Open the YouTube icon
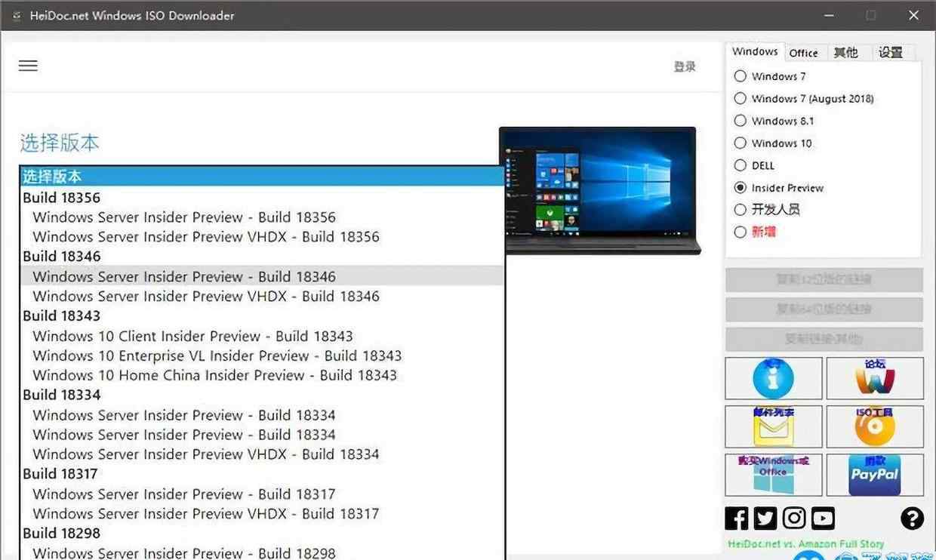 coord(823,518)
